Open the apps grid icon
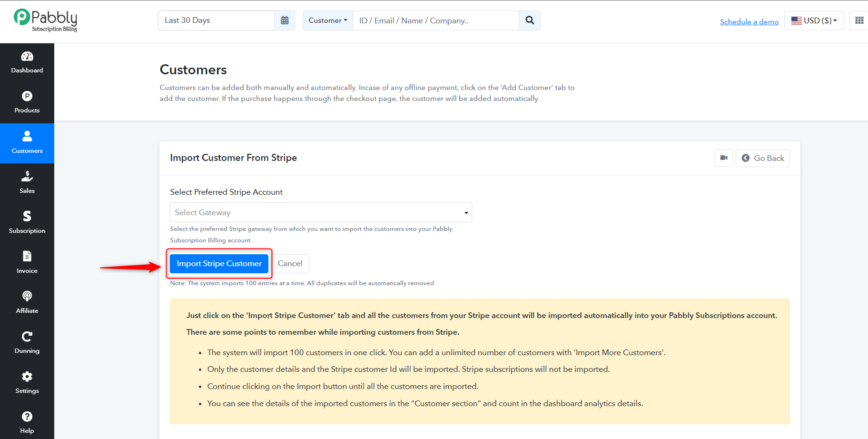Screen dimensions: 868x439 (859, 20)
